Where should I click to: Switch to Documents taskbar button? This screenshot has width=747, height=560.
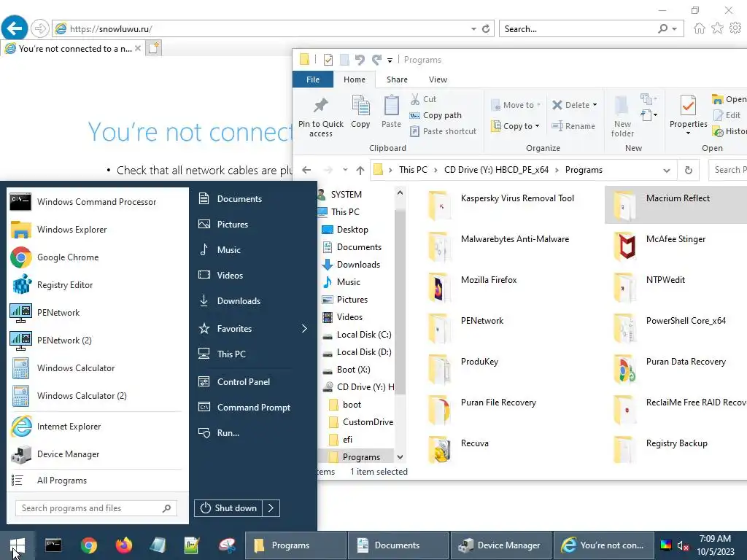click(x=398, y=545)
